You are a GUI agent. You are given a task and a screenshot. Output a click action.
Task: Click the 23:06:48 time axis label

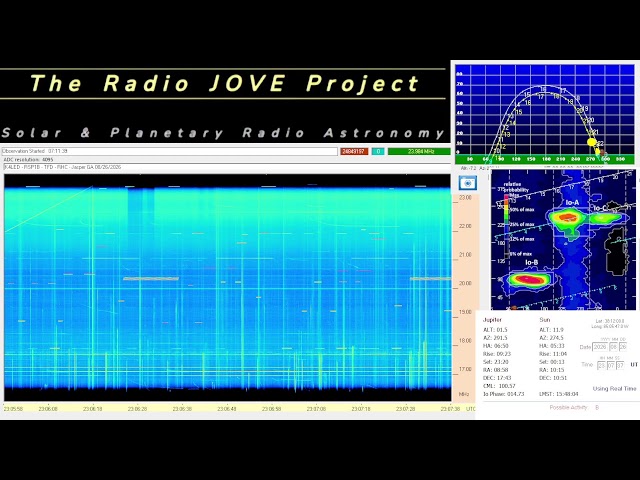[227, 409]
